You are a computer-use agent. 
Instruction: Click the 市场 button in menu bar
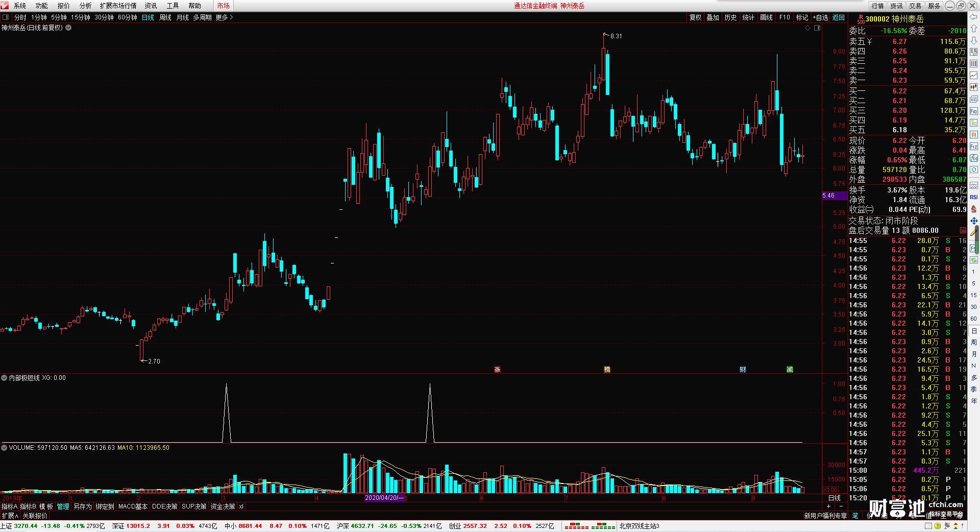(224, 6)
